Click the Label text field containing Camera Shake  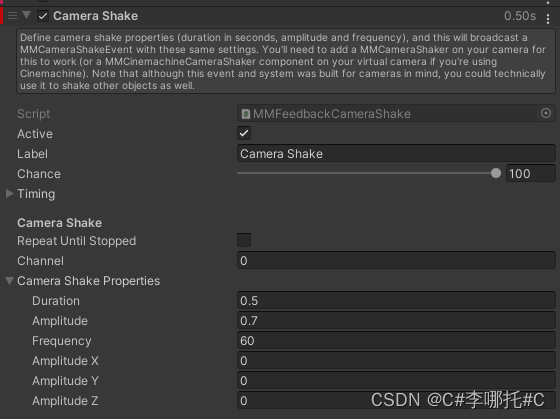coord(396,154)
